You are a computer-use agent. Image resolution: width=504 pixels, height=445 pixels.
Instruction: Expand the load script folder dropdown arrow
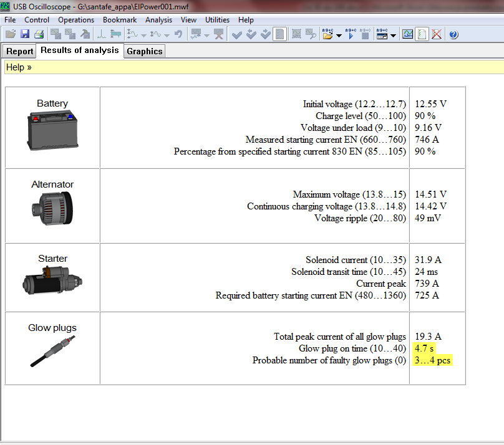(x=339, y=36)
